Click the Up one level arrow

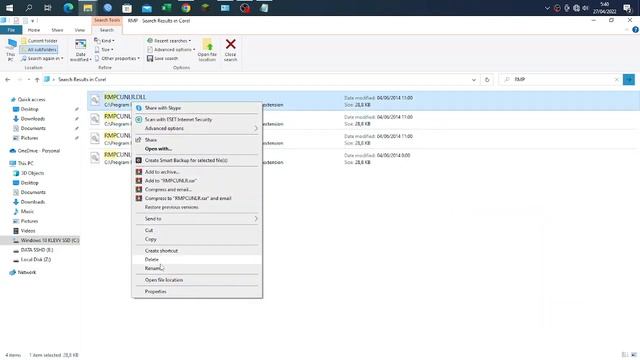point(37,80)
